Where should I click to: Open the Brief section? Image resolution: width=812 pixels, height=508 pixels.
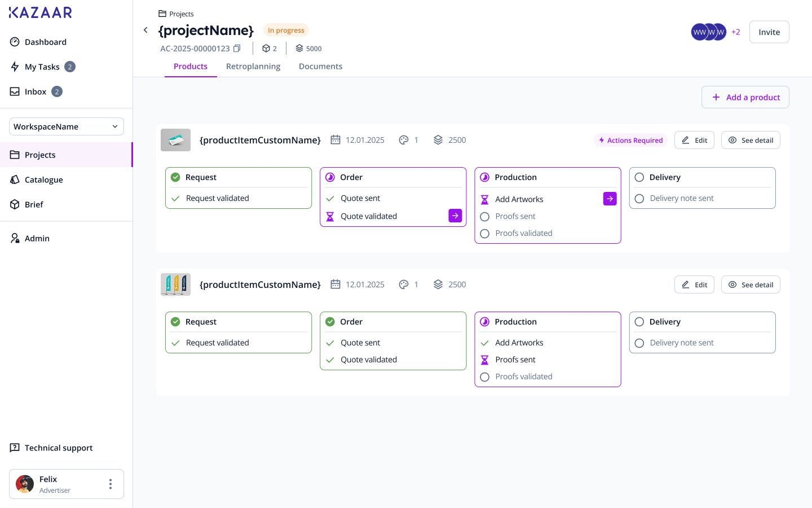pyautogui.click(x=66, y=204)
